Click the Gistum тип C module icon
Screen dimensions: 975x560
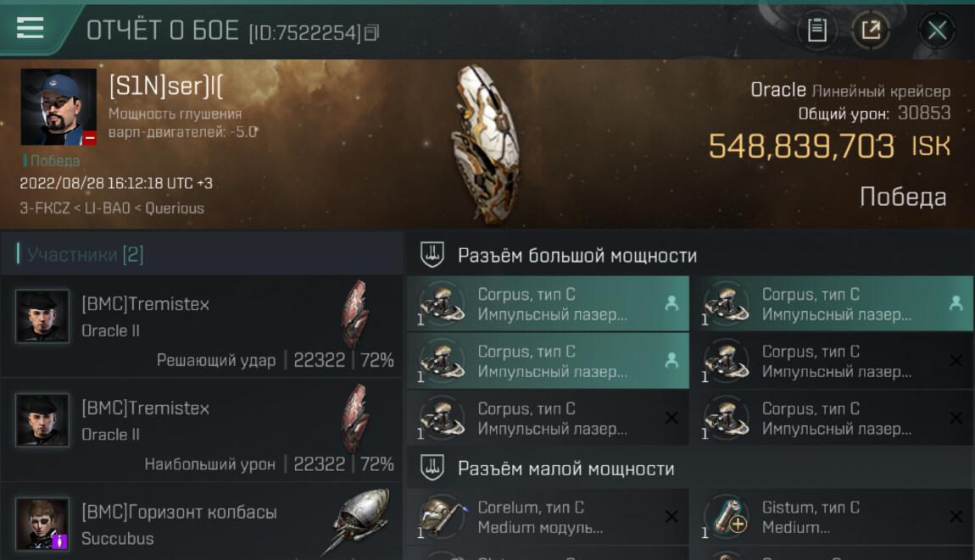click(727, 517)
